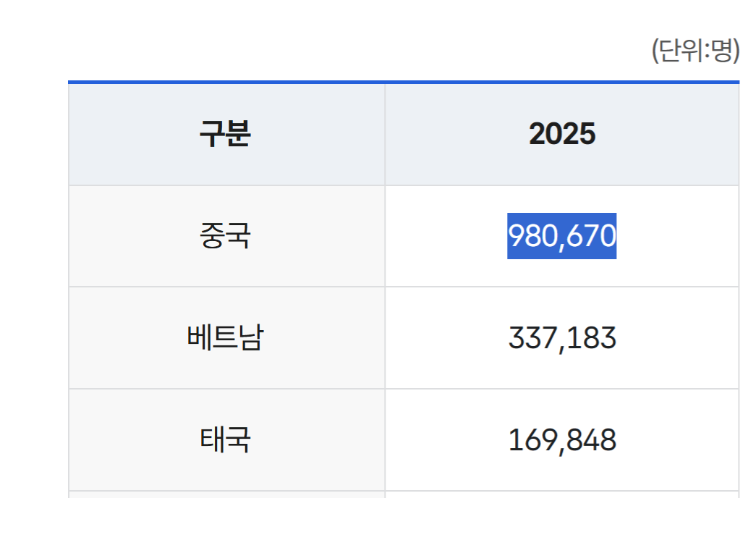Click the highlighted value 980,670

coord(561,236)
